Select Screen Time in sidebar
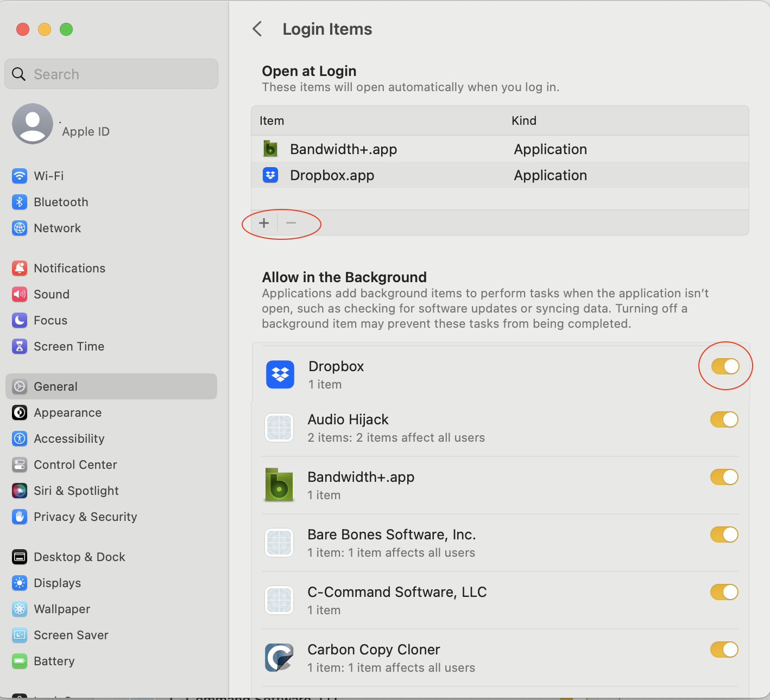The image size is (770, 700). [x=111, y=346]
